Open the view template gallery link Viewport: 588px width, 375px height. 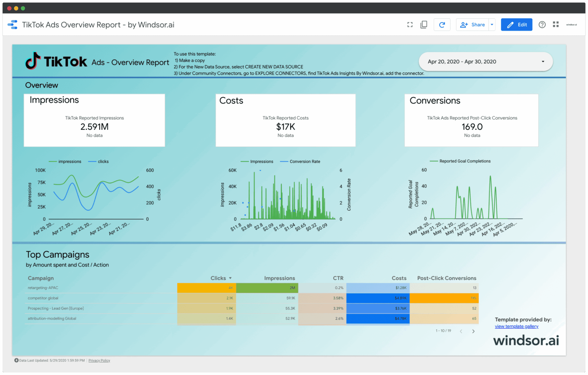516,326
